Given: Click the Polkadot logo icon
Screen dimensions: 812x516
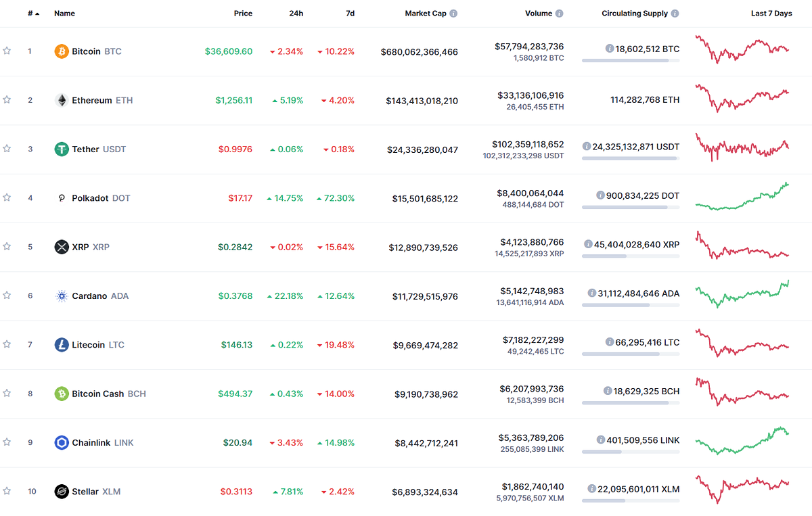Looking at the screenshot, I should click(62, 198).
